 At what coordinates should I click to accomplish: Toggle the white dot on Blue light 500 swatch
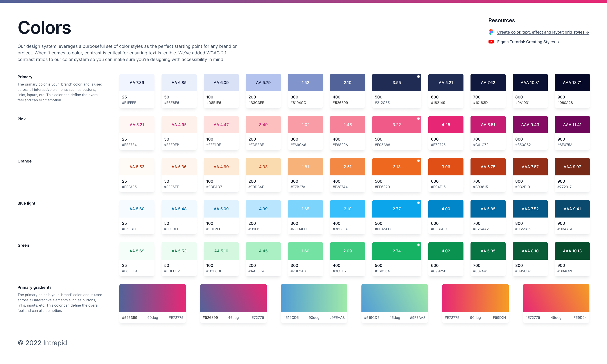tap(418, 203)
